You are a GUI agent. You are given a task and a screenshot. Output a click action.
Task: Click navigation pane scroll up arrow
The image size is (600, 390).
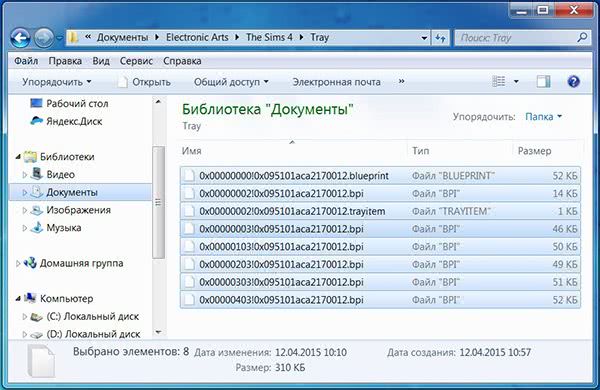click(158, 101)
